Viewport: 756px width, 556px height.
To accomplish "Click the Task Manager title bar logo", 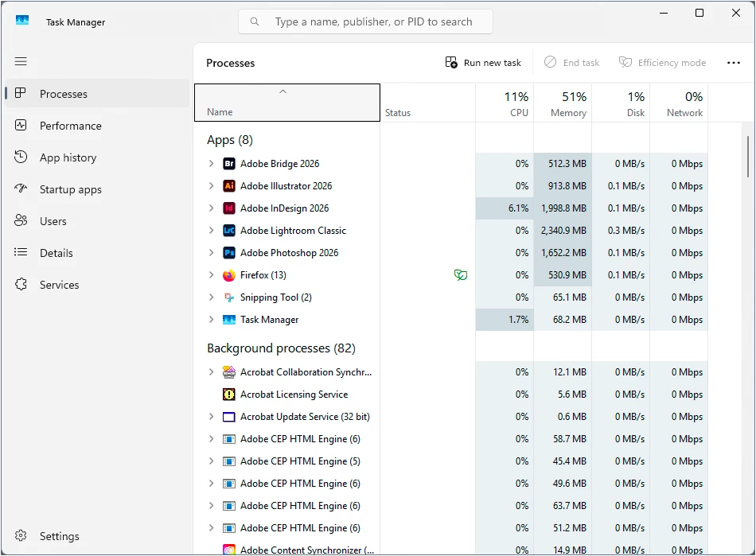I will 22,21.
